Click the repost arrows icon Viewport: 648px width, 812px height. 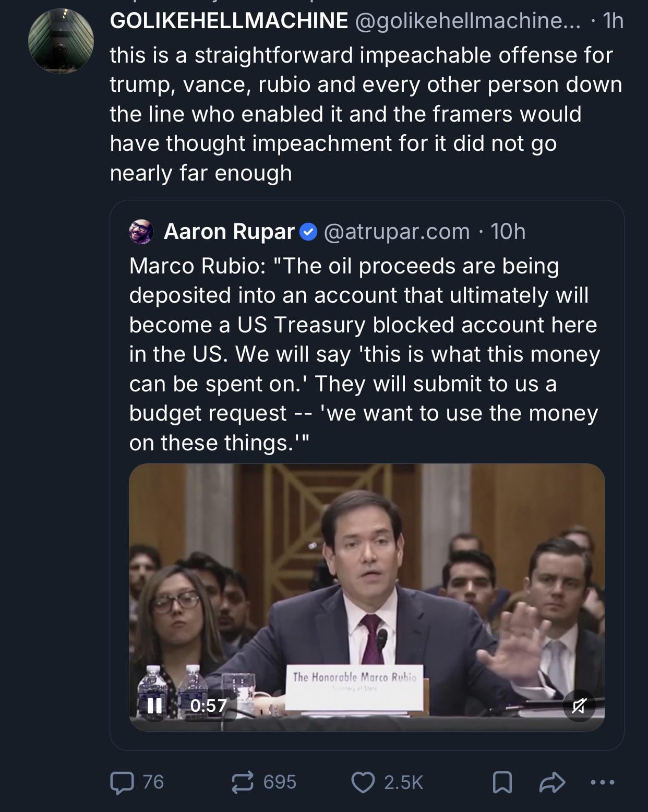[243, 782]
